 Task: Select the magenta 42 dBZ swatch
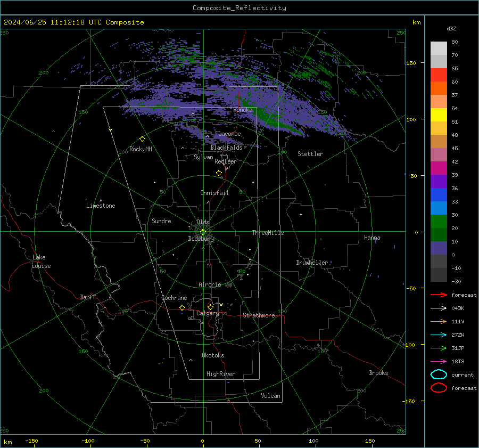pyautogui.click(x=439, y=168)
